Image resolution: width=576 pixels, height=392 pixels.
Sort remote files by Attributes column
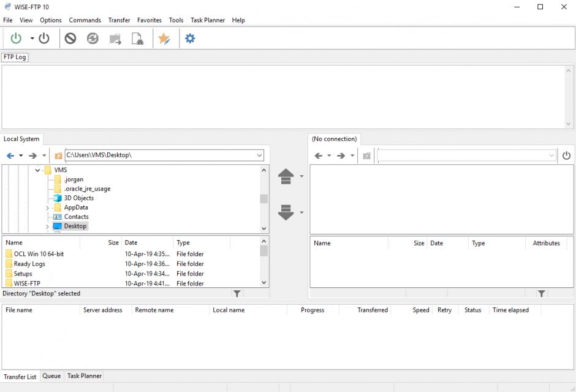coord(546,243)
